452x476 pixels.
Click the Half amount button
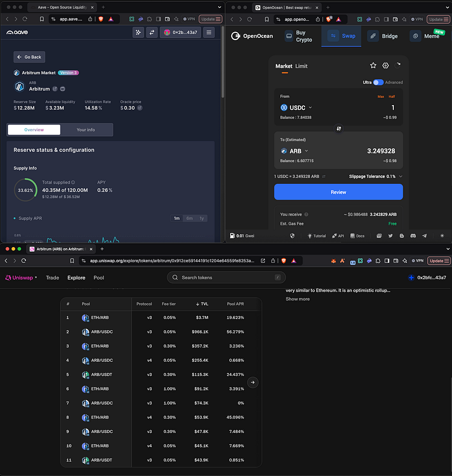coord(392,97)
